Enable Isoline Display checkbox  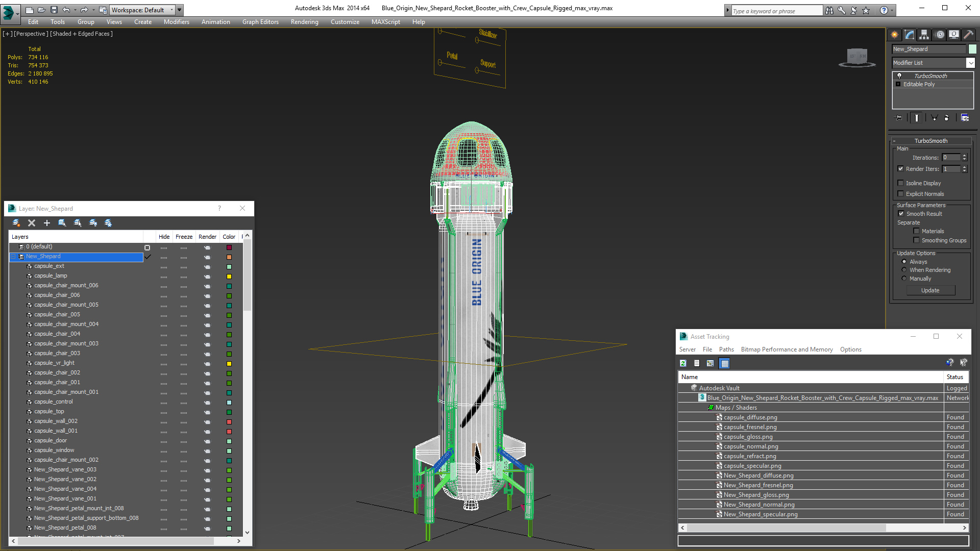900,183
